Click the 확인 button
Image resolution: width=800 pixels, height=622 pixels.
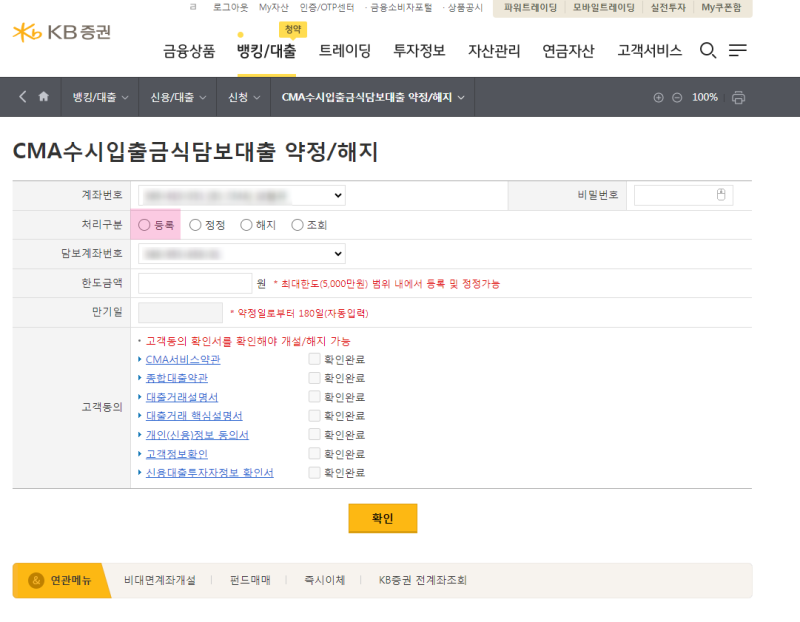click(383, 518)
